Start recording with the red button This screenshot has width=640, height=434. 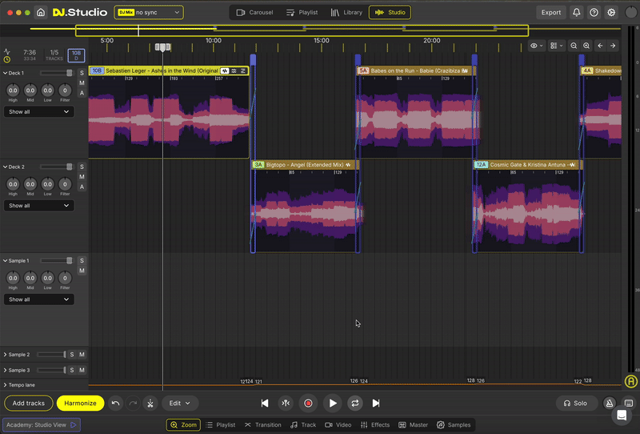click(308, 403)
